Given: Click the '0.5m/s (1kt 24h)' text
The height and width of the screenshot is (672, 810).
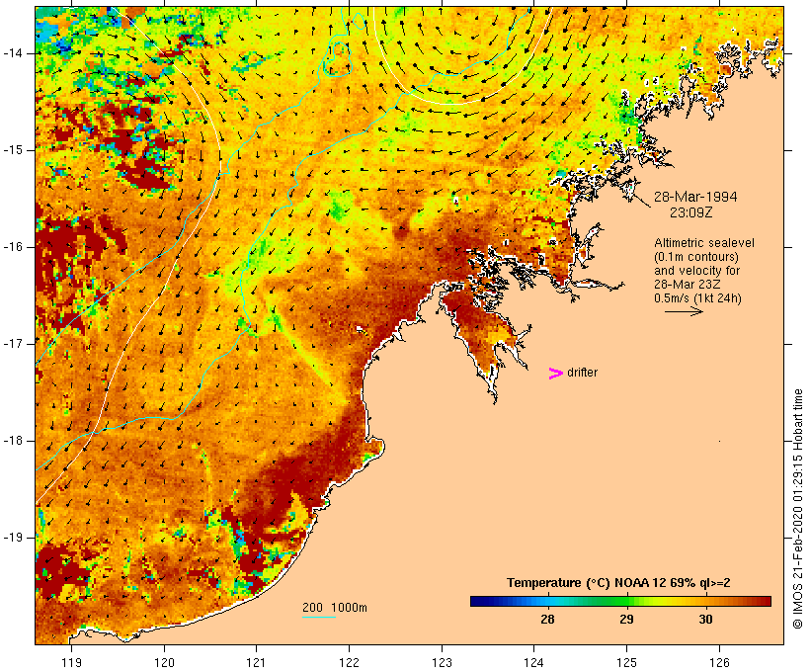Looking at the screenshot, I should [697, 298].
